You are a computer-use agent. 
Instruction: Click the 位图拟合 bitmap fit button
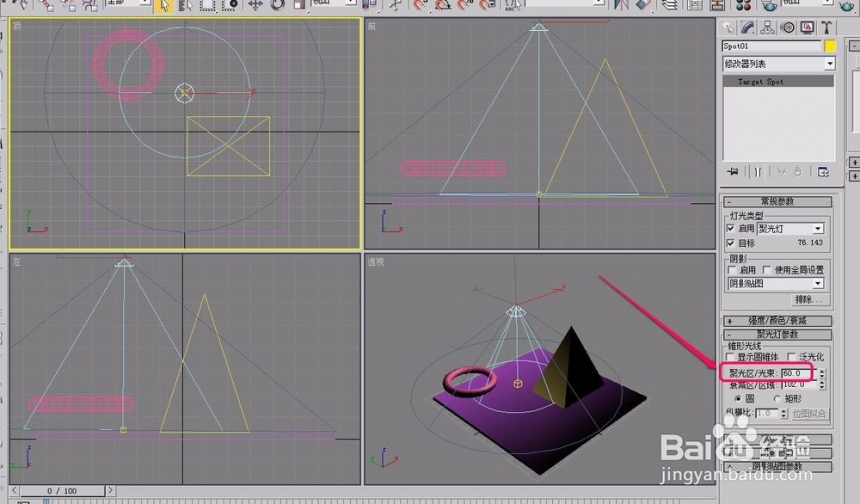pyautogui.click(x=809, y=413)
